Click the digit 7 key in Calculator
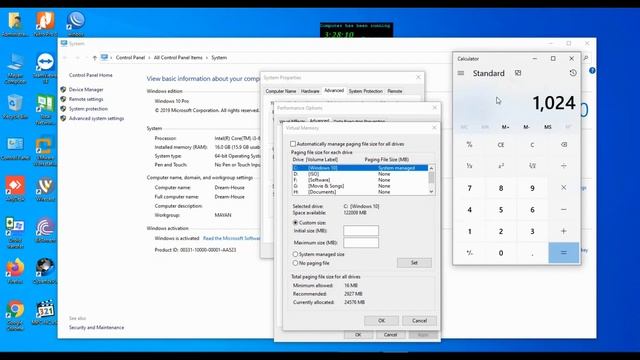640x360 pixels. (469, 188)
